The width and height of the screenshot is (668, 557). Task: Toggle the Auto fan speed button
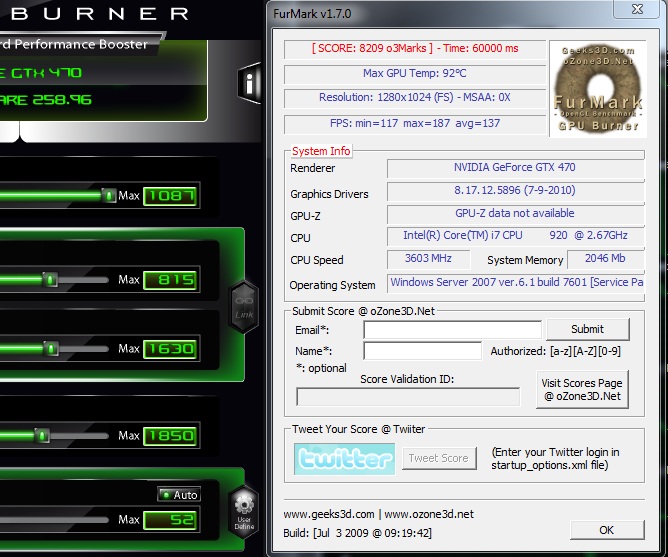[179, 495]
